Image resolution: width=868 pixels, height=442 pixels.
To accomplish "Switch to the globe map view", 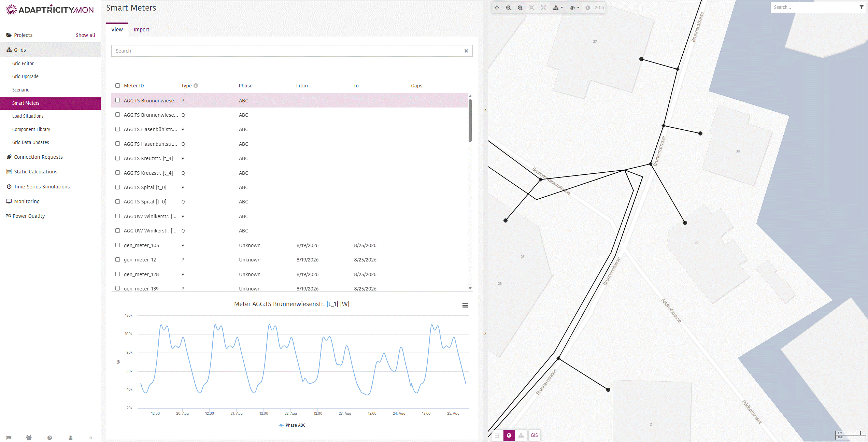I will click(x=509, y=435).
